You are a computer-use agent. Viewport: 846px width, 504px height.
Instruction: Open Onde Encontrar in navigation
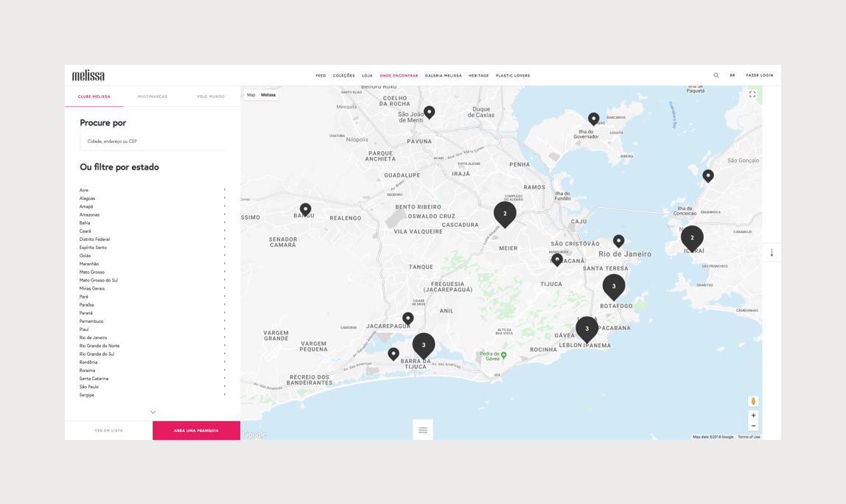pyautogui.click(x=399, y=76)
